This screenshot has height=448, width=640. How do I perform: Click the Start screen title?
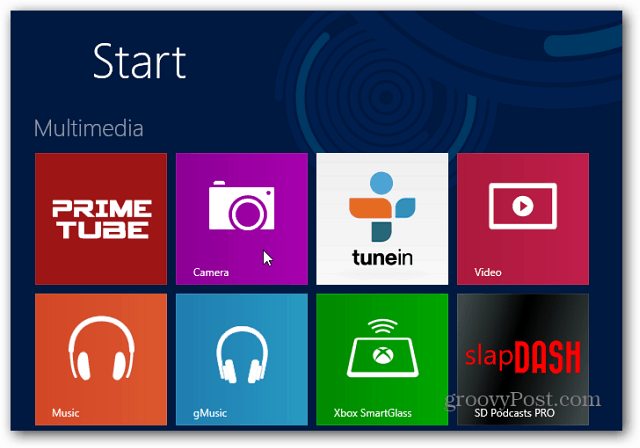click(140, 61)
